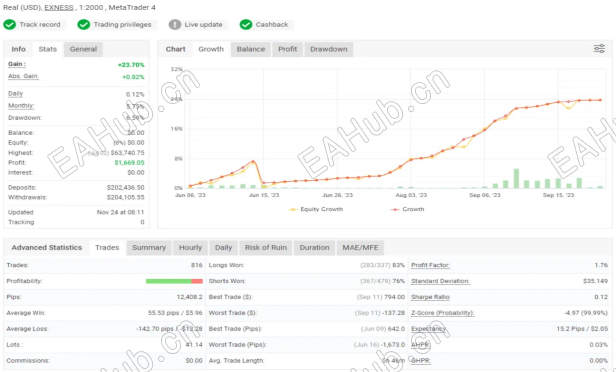Image resolution: width=616 pixels, height=372 pixels.
Task: Open the chart settings sliders icon
Action: coord(599,49)
